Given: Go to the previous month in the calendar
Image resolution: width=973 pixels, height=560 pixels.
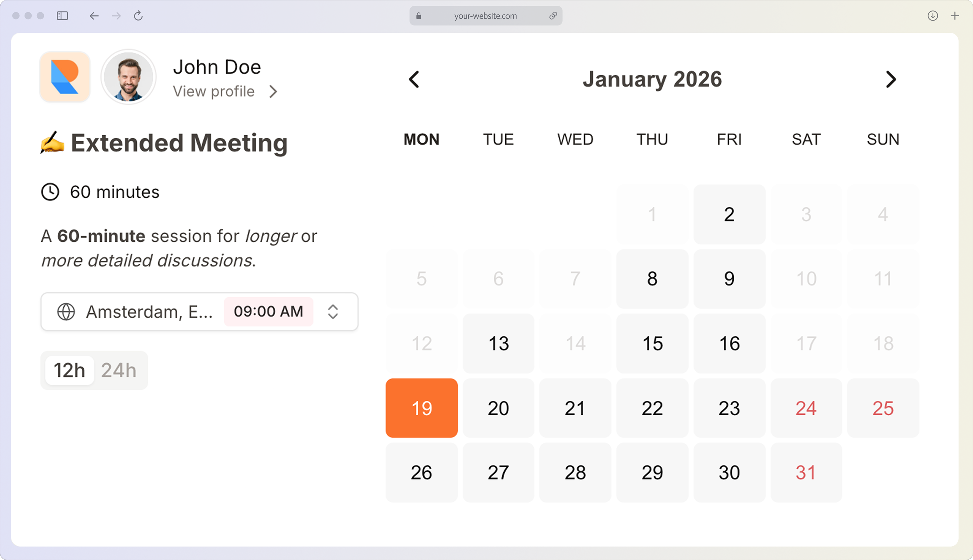Looking at the screenshot, I should click(414, 80).
